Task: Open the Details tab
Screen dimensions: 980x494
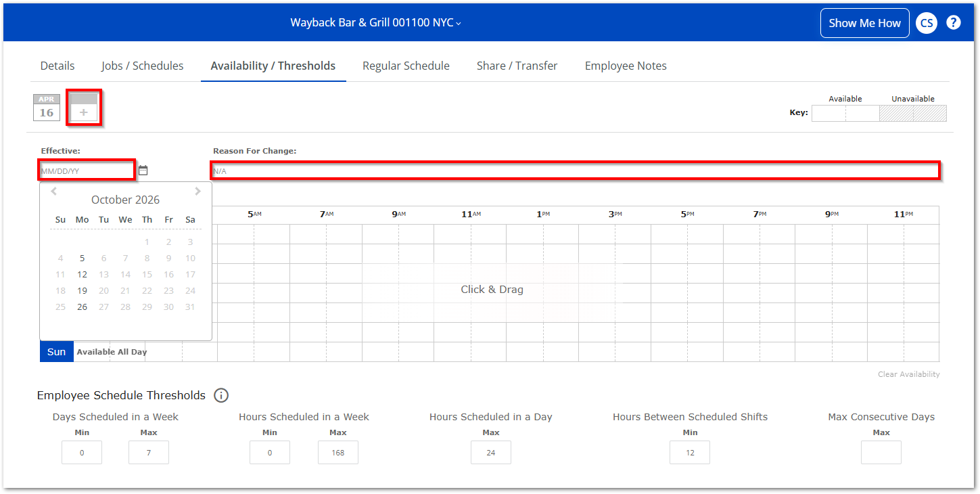Action: [x=57, y=66]
